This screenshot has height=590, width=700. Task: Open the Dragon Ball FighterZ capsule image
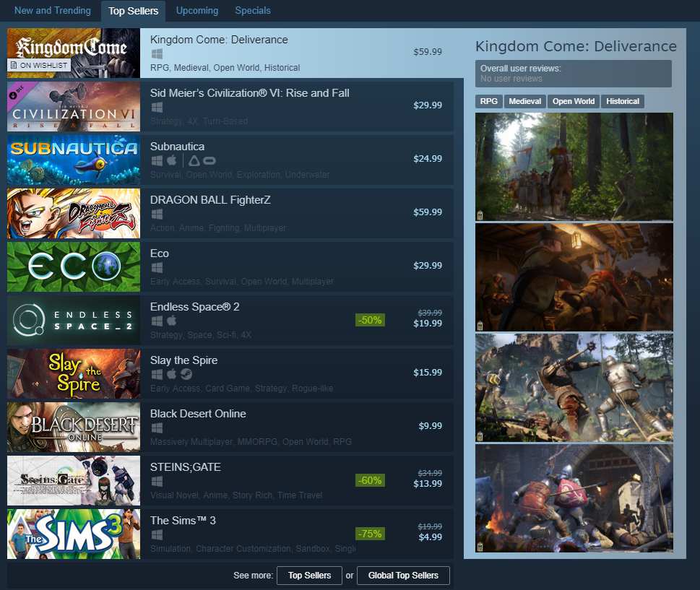(74, 213)
